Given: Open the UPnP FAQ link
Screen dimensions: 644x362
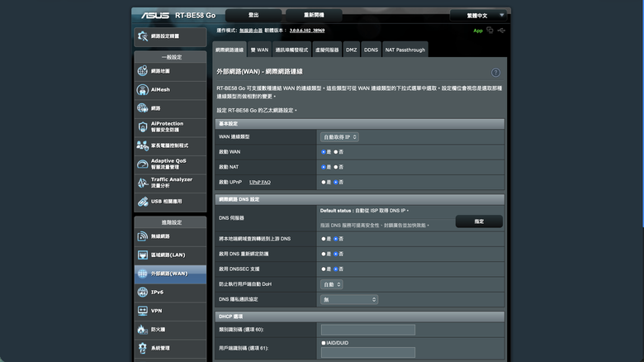Looking at the screenshot, I should point(260,182).
